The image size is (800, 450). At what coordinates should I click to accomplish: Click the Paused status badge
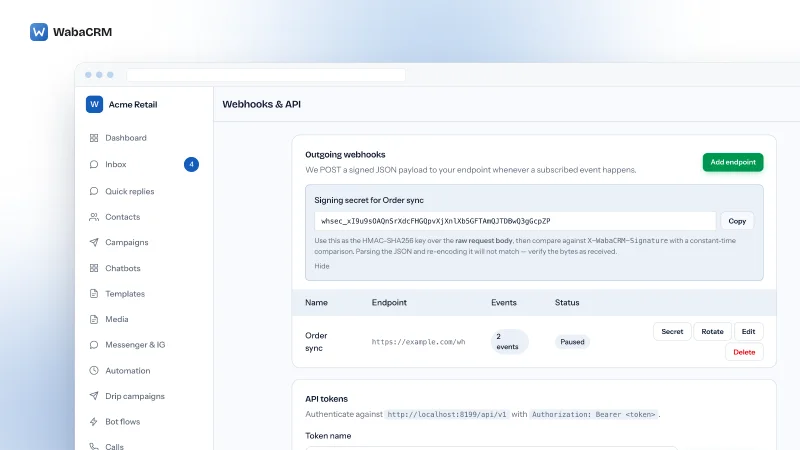(572, 342)
